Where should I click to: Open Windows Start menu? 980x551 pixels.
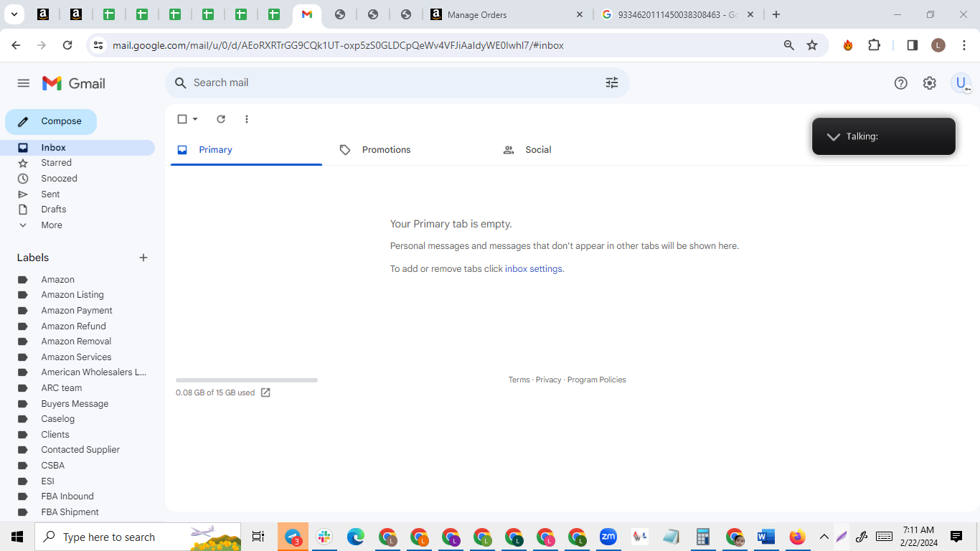click(17, 537)
